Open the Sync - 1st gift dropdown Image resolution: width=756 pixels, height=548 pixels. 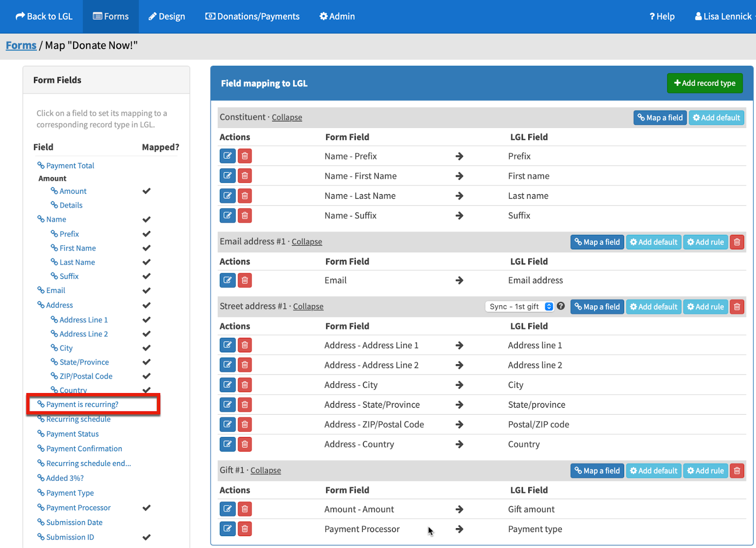tap(519, 307)
